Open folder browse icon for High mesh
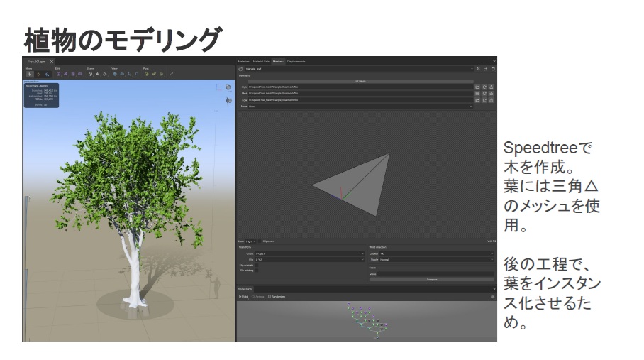The image size is (644, 360). pos(477,87)
